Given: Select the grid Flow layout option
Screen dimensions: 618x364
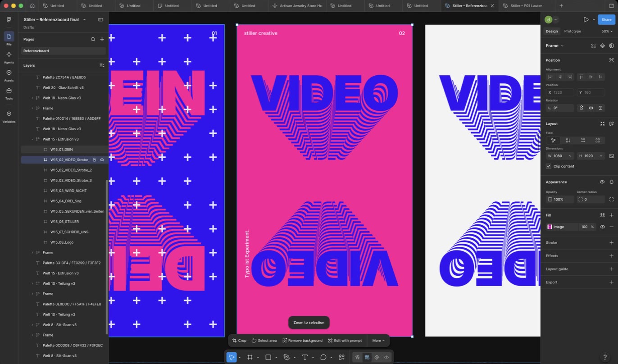Looking at the screenshot, I should [x=598, y=141].
